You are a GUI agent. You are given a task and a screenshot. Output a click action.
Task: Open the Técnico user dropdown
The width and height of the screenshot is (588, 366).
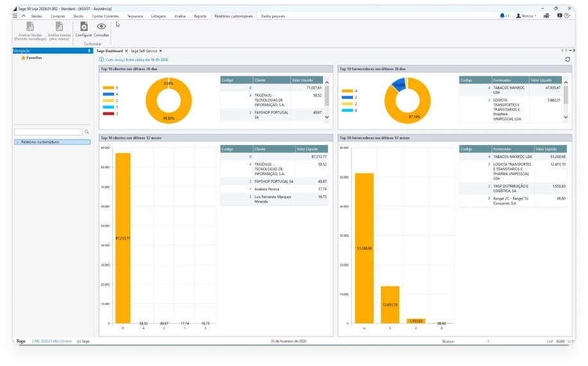526,16
